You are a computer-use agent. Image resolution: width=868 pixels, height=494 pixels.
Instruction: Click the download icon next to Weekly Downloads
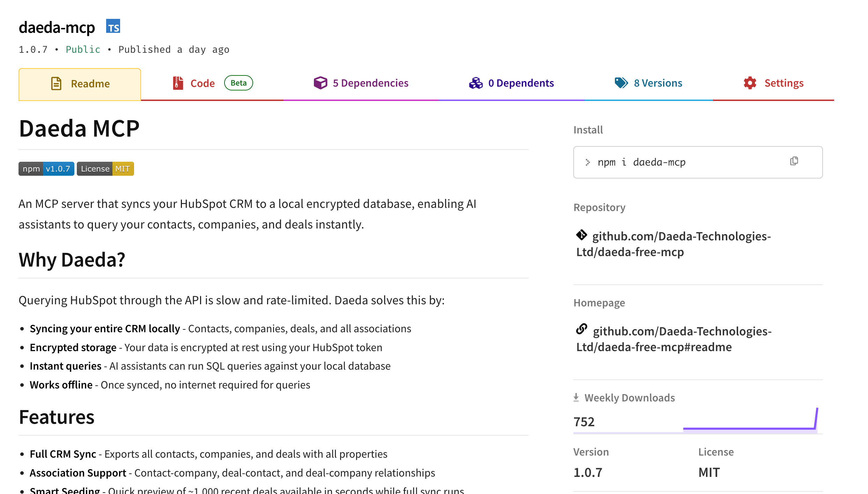(576, 397)
